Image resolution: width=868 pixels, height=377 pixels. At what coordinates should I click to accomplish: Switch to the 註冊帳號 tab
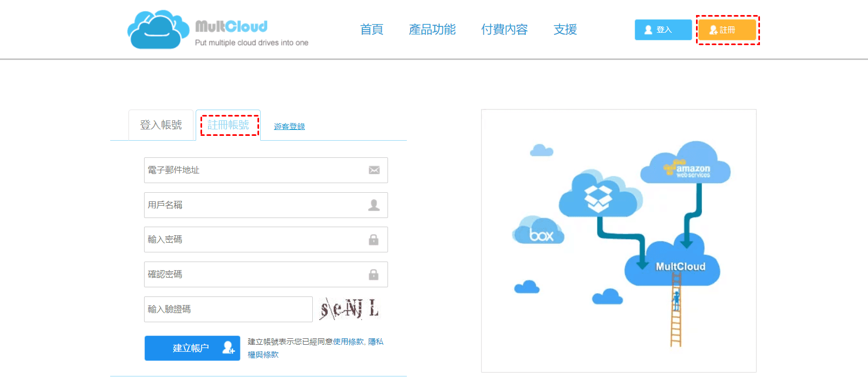click(228, 125)
